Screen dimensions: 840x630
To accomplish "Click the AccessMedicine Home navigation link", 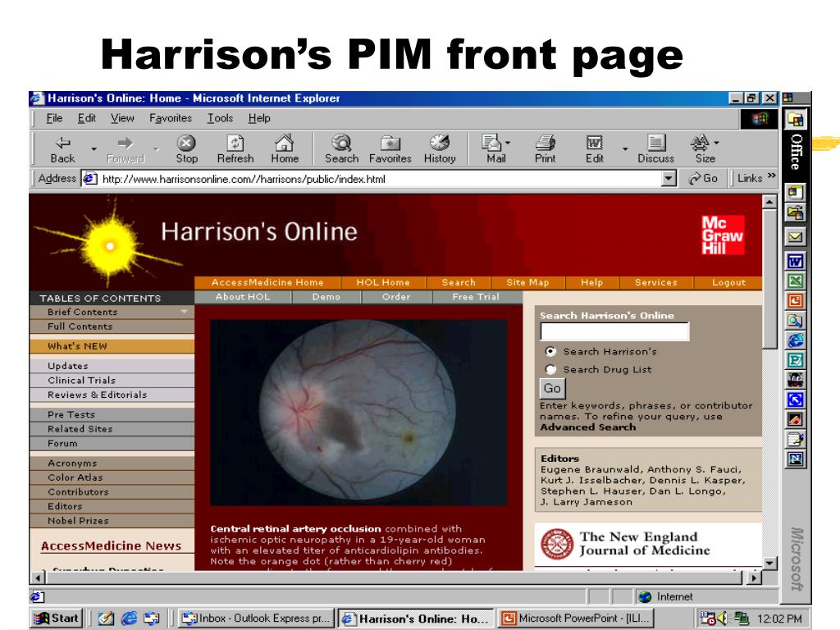I will 267,282.
